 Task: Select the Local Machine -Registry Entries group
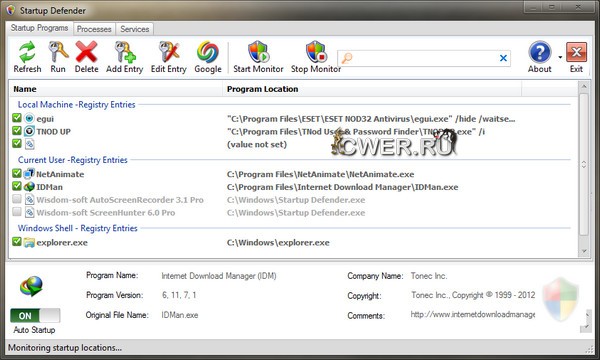(77, 104)
